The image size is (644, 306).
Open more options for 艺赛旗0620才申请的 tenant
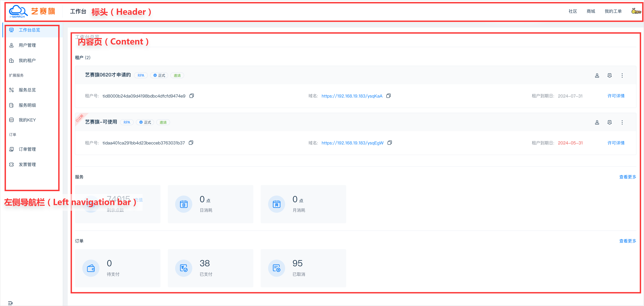622,75
